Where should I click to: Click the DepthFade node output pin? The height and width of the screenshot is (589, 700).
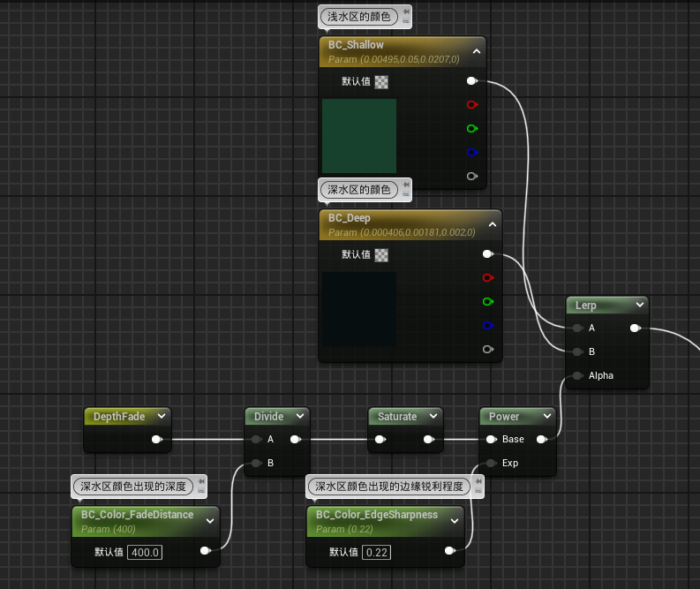tap(156, 439)
